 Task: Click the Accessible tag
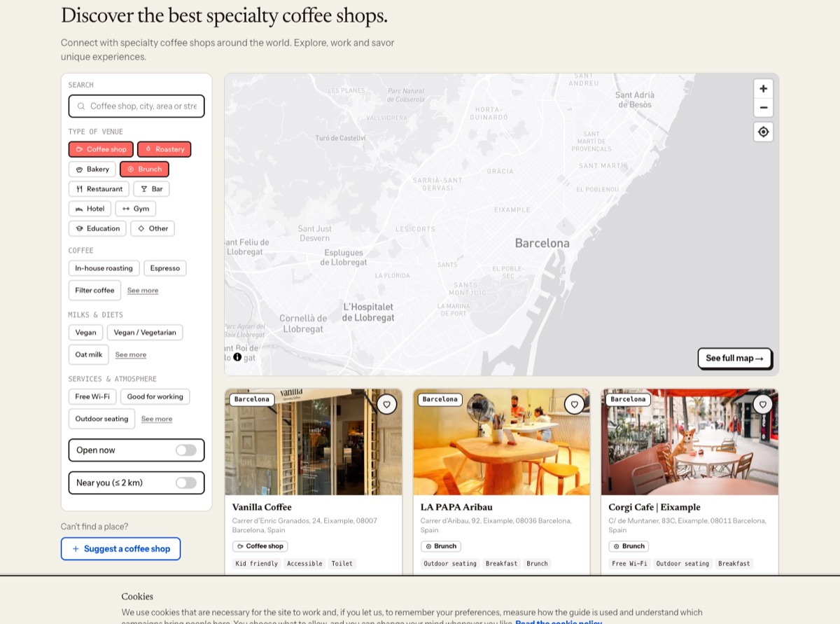304,564
